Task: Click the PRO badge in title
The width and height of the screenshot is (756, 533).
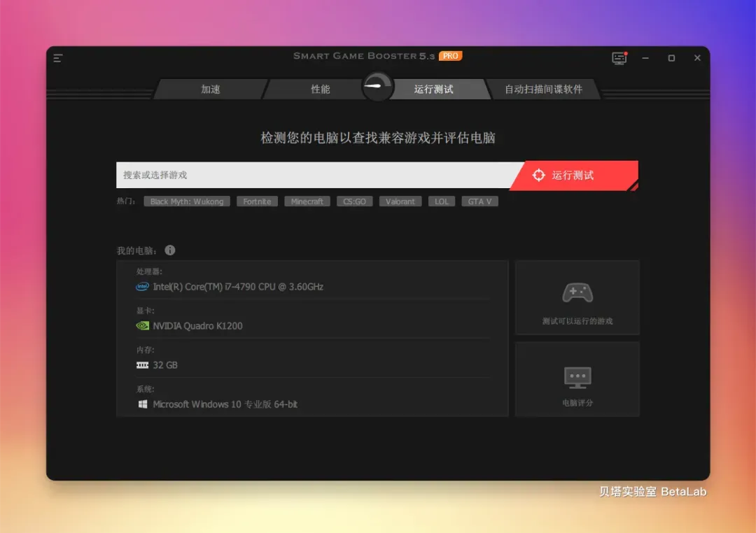Action: click(450, 56)
